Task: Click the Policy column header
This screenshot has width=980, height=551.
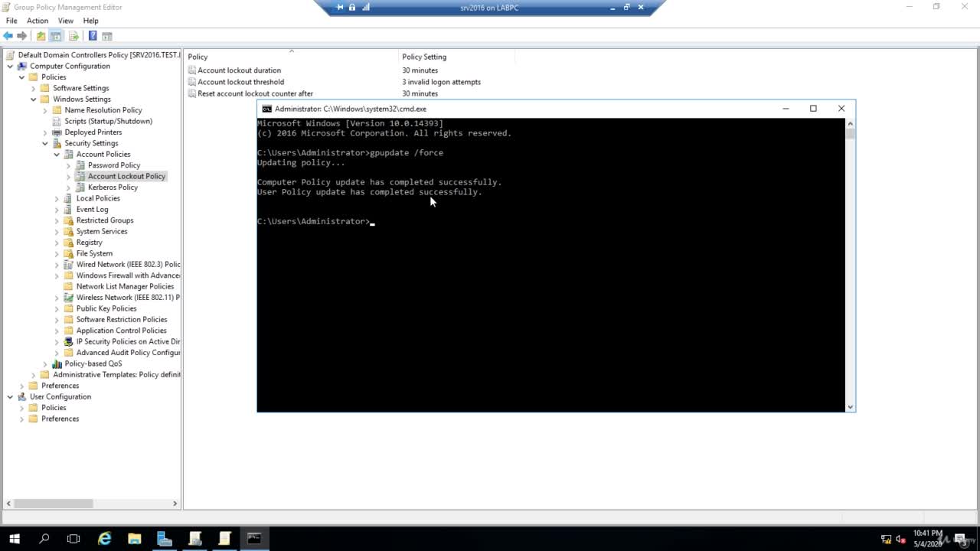Action: point(292,57)
